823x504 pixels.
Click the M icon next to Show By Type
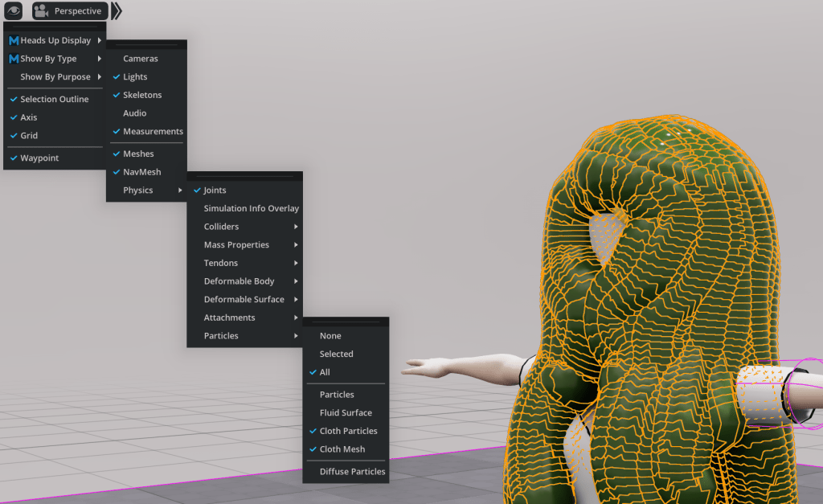coord(14,59)
